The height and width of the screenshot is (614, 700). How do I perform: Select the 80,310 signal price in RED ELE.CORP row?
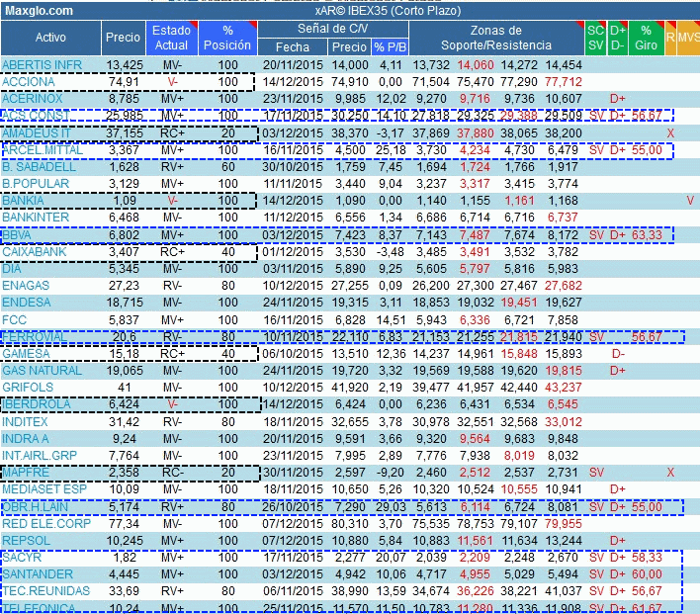point(350,524)
